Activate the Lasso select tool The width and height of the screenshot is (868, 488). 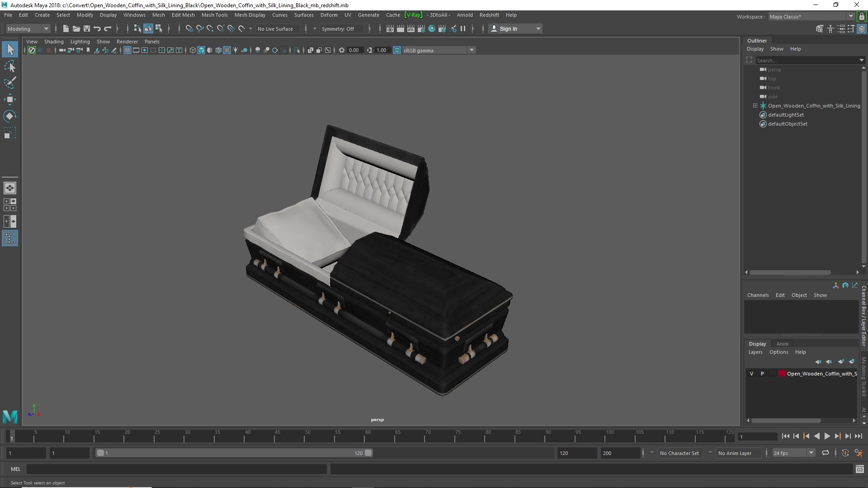(x=10, y=66)
